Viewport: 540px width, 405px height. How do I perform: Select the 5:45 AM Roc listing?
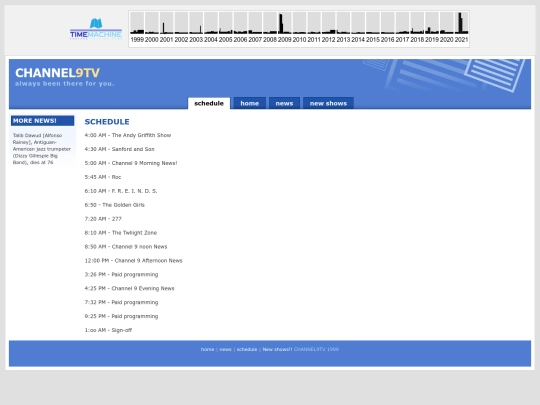[103, 177]
